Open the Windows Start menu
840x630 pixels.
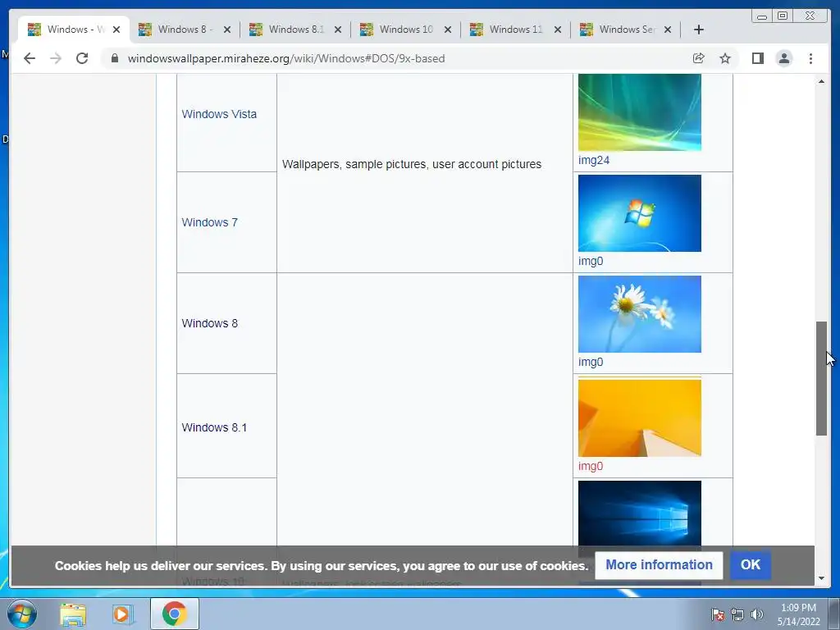[22, 614]
